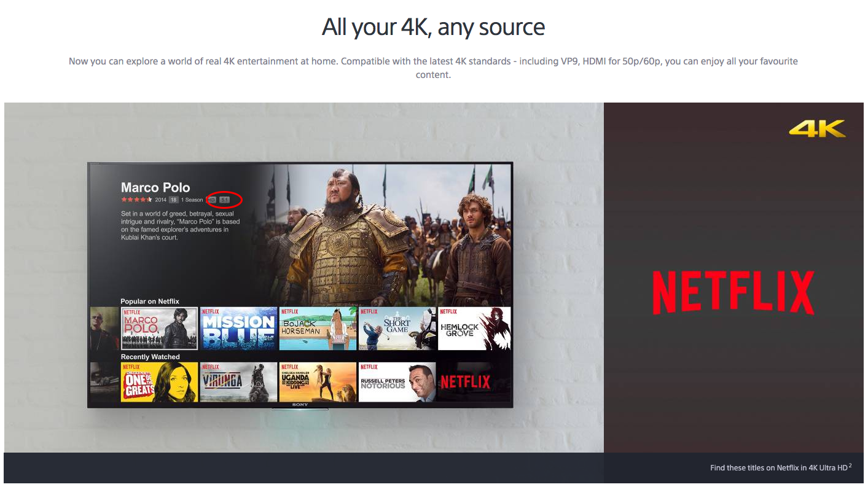Select the Uganda Be Kidding Me Live tile
868x487 pixels.
(x=318, y=382)
